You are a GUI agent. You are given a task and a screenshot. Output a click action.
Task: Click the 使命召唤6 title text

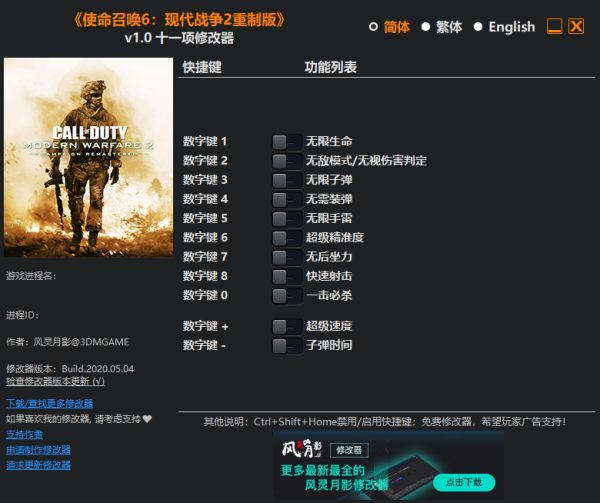(x=179, y=20)
